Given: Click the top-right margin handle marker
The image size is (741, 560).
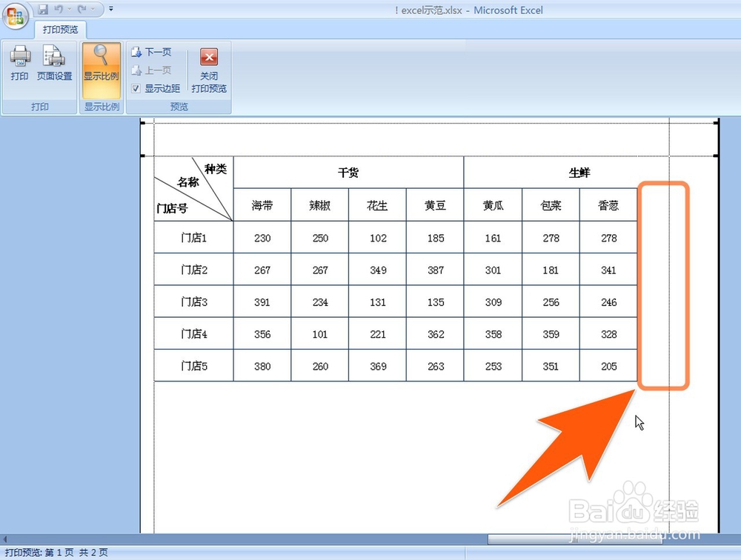Looking at the screenshot, I should (717, 123).
